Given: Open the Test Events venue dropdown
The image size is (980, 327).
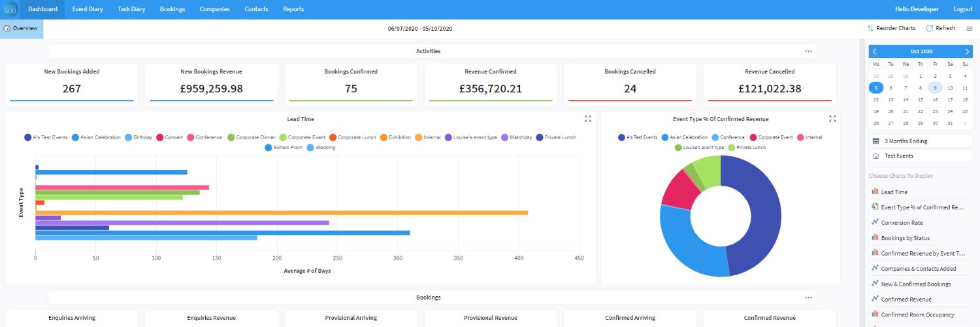Looking at the screenshot, I should 921,156.
